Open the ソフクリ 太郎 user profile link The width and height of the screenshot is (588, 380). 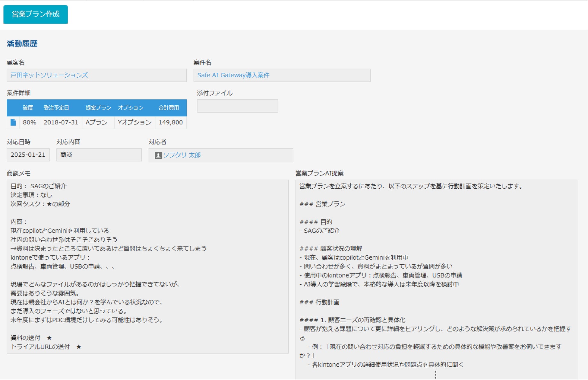coord(182,155)
